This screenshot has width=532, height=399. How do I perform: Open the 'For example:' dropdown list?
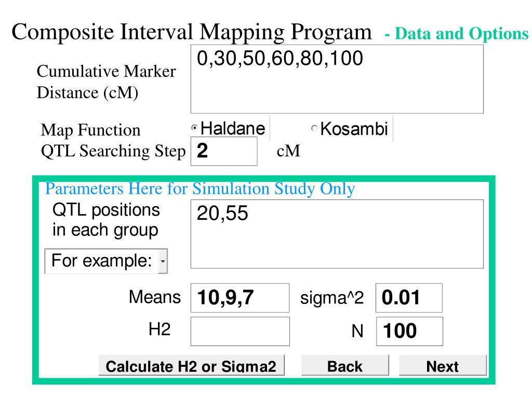pyautogui.click(x=106, y=261)
